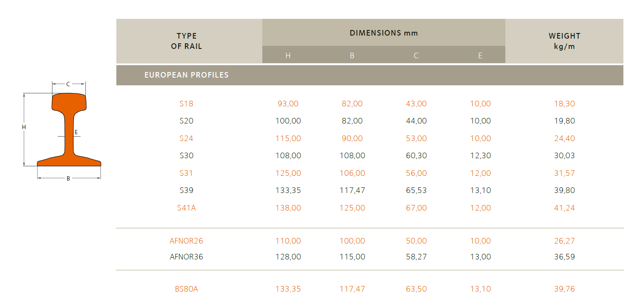Click the H dimension column header
The height and width of the screenshot is (307, 644).
(288, 56)
